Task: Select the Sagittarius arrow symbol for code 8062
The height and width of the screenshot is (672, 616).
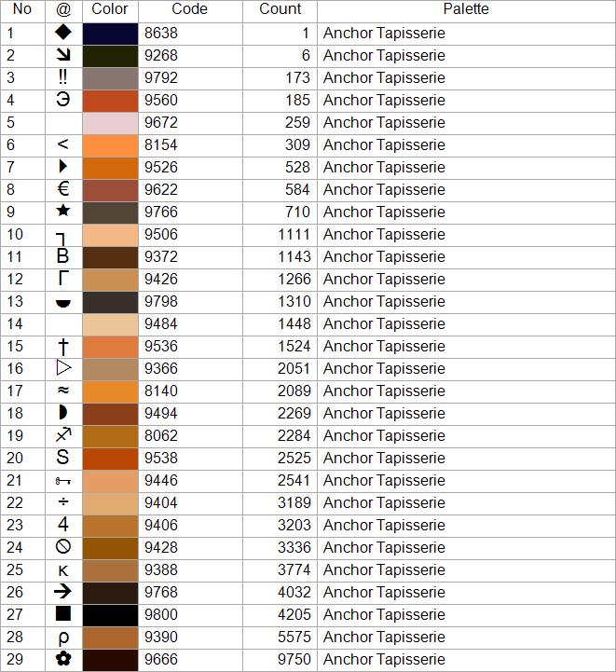Action: point(63,435)
